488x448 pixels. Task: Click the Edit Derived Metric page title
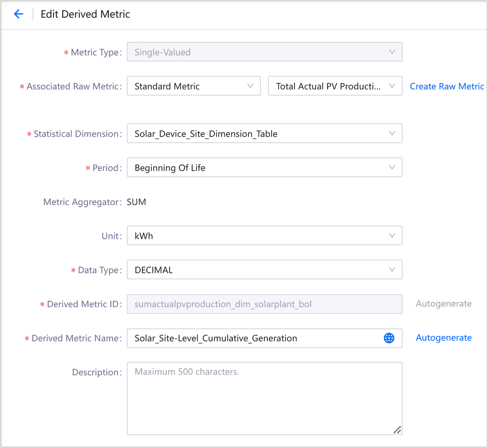[85, 14]
